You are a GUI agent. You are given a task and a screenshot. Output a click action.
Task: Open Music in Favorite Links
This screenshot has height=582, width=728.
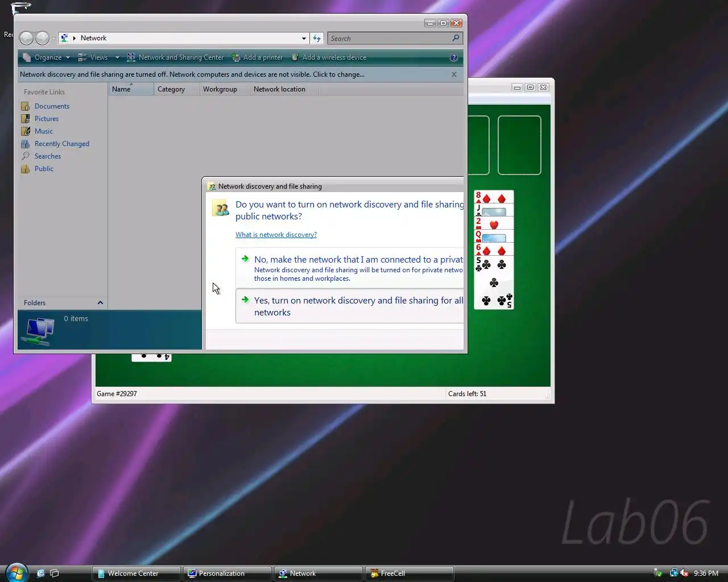44,131
